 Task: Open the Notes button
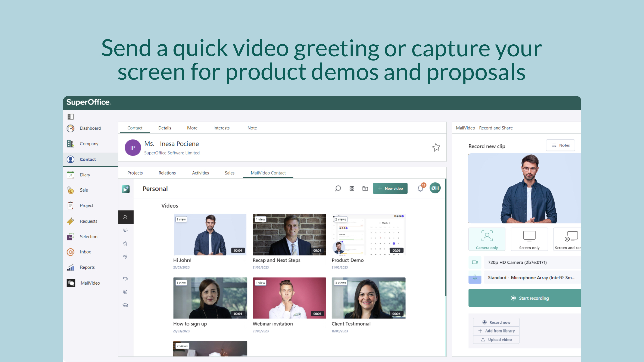pyautogui.click(x=560, y=145)
